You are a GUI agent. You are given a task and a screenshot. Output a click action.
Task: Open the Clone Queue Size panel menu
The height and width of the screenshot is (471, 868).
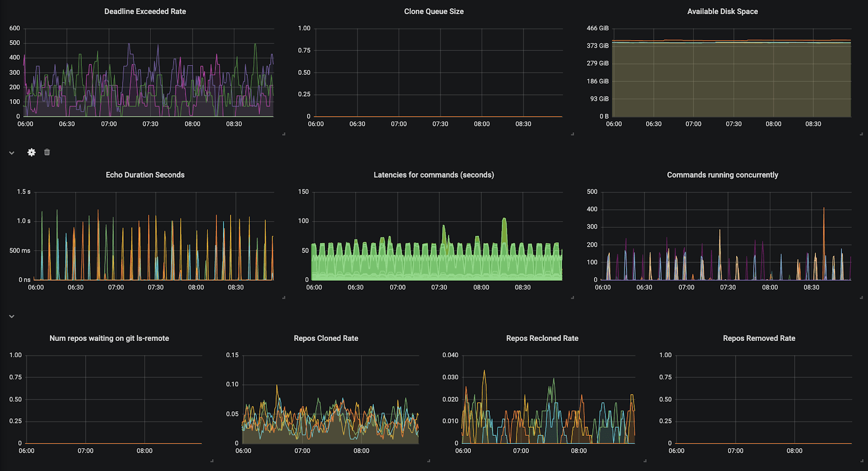click(x=433, y=11)
